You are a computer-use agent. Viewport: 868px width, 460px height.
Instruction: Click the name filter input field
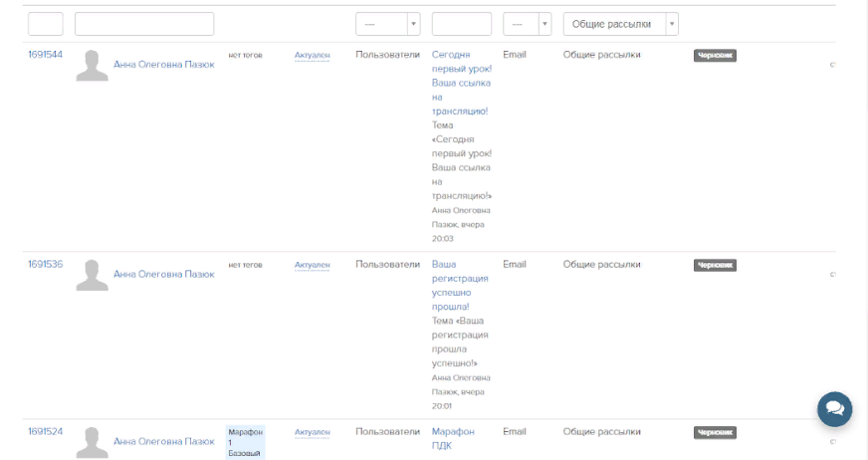click(144, 24)
